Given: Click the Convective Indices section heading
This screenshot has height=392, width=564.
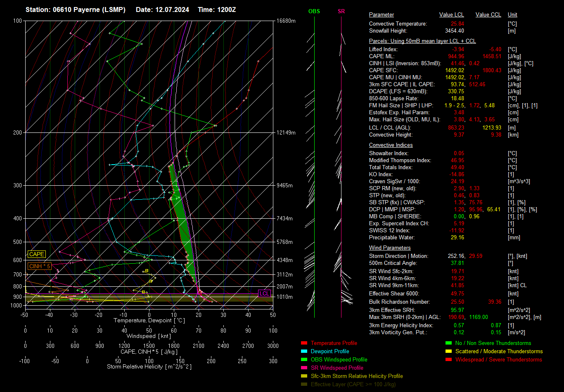Looking at the screenshot, I should (x=391, y=145).
